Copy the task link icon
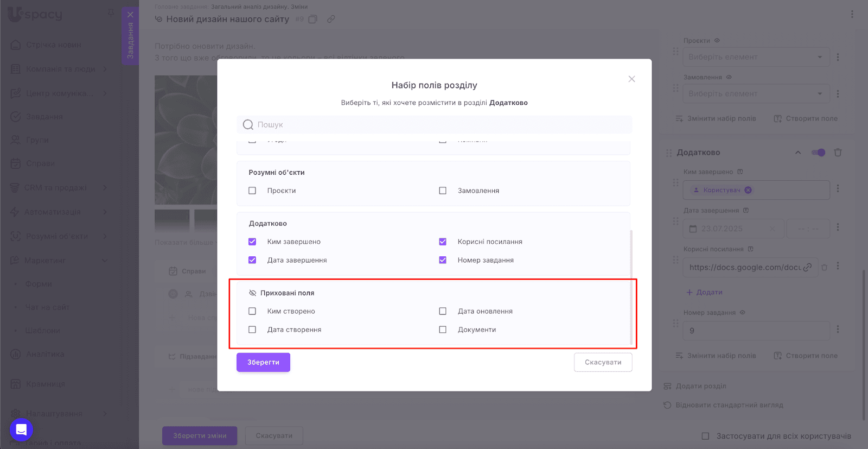 click(x=331, y=19)
